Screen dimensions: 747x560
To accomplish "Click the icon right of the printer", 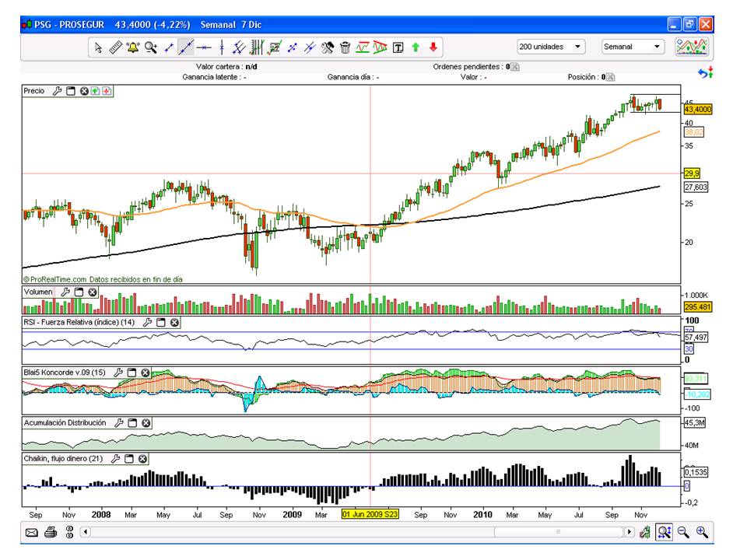I will click(69, 532).
